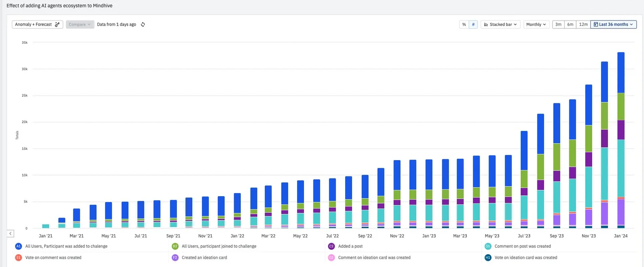The height and width of the screenshot is (267, 644).
Task: Open the Monthly granularity dropdown
Action: tap(535, 24)
